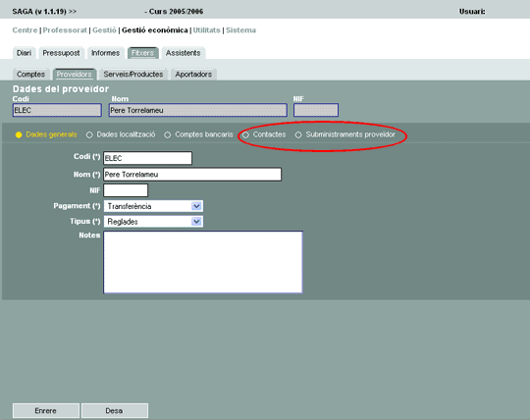Screen dimensions: 530x420
Task: Select the Dades localització radio option
Action: tap(89, 134)
